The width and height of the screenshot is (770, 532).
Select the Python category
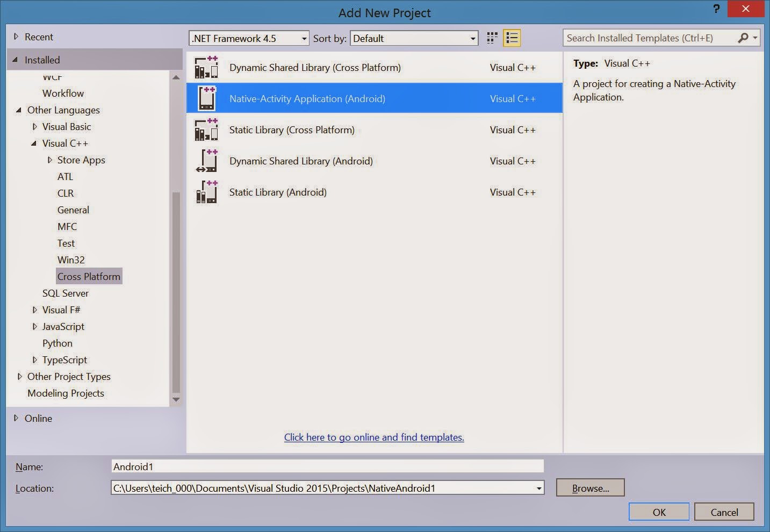(x=57, y=343)
